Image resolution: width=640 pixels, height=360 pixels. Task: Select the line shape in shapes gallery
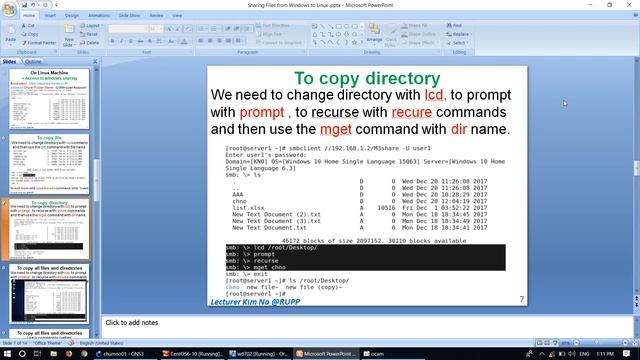(322, 26)
